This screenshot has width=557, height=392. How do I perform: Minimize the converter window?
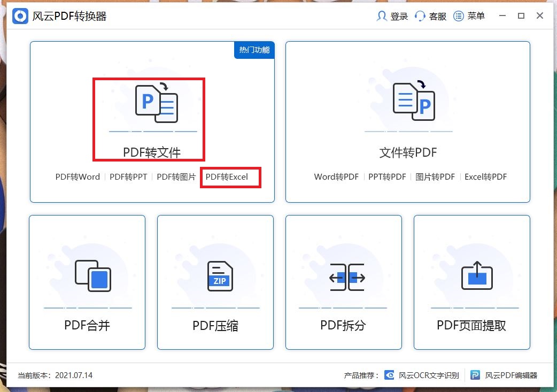click(502, 16)
